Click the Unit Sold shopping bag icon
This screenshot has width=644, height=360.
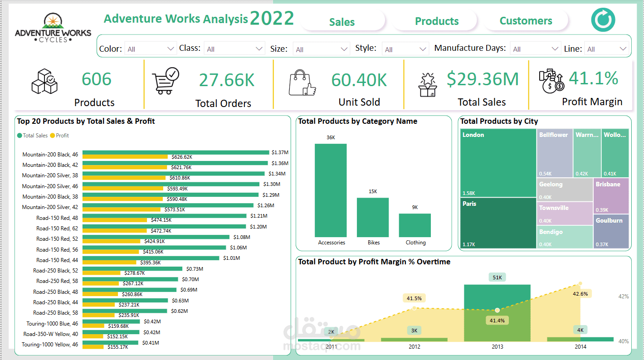click(x=302, y=83)
